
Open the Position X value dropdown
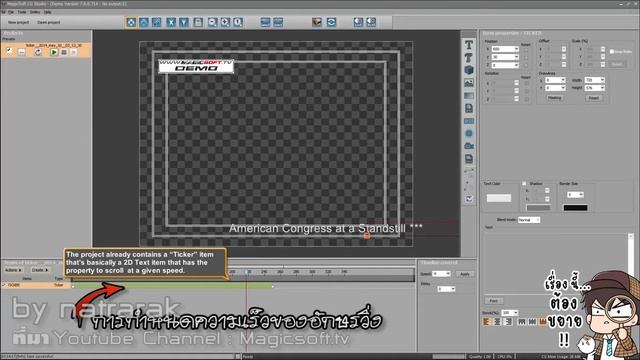point(516,49)
